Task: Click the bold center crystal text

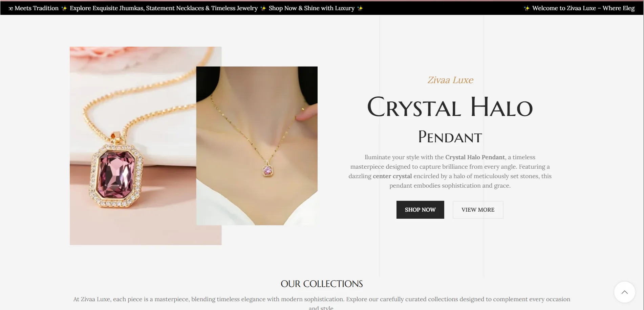Action: point(392,176)
